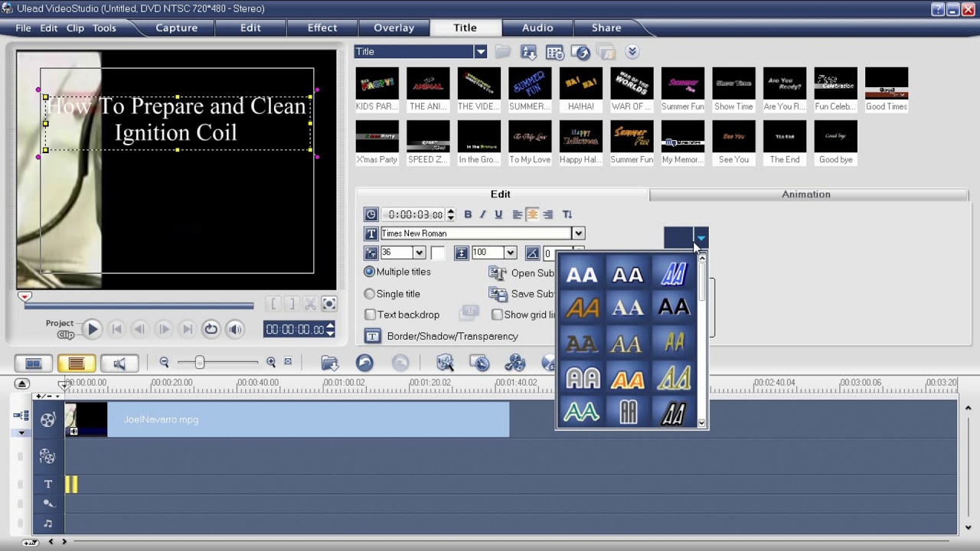Go to the Effect step
The height and width of the screenshot is (551, 980).
click(322, 28)
